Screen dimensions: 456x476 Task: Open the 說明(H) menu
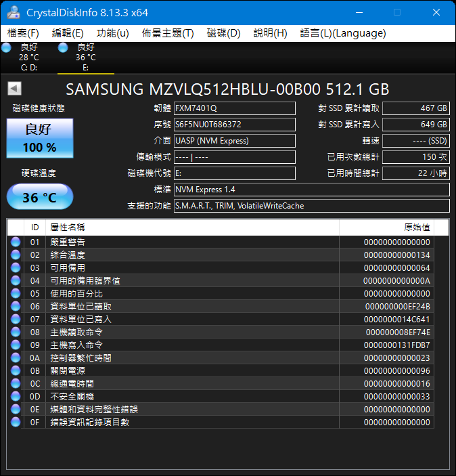click(x=271, y=33)
